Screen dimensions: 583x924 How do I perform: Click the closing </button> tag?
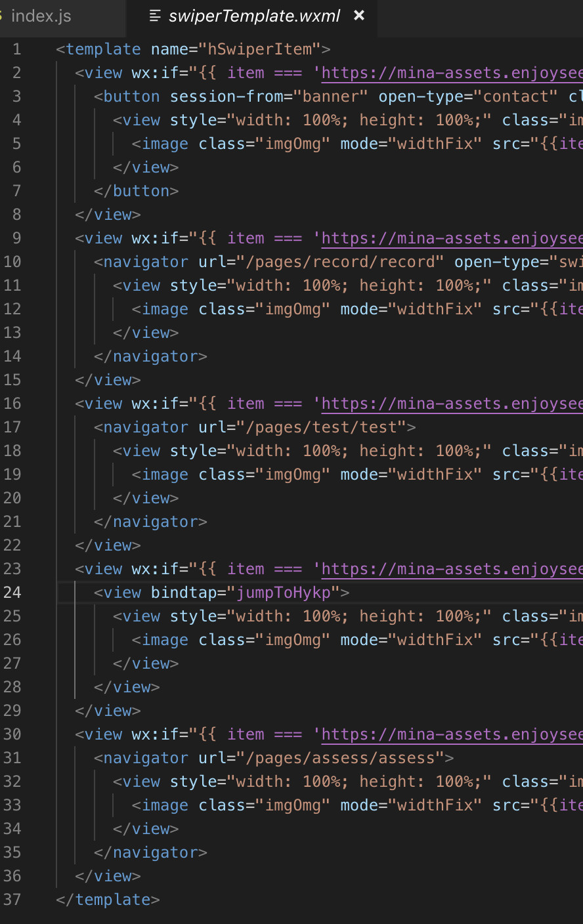137,191
